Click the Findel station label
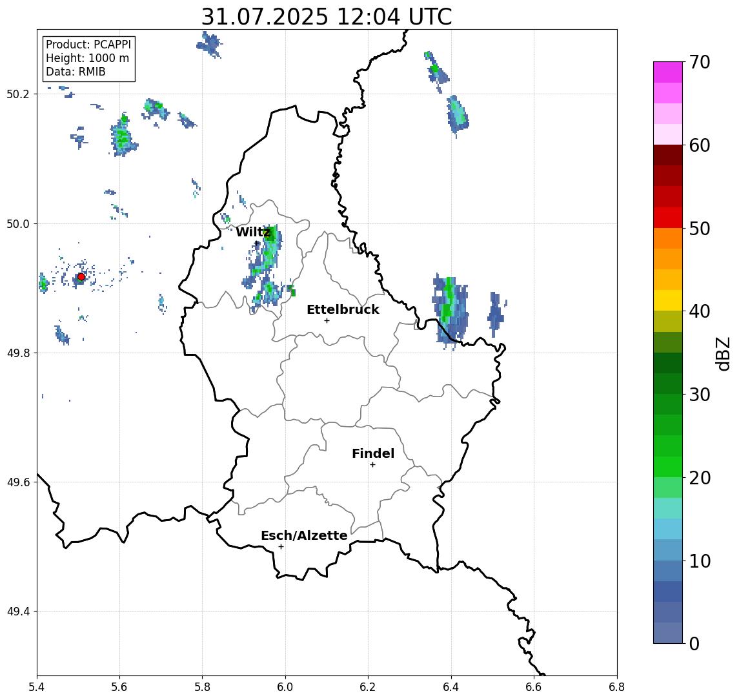Viewport: 739px width, 700px height. [x=373, y=453]
